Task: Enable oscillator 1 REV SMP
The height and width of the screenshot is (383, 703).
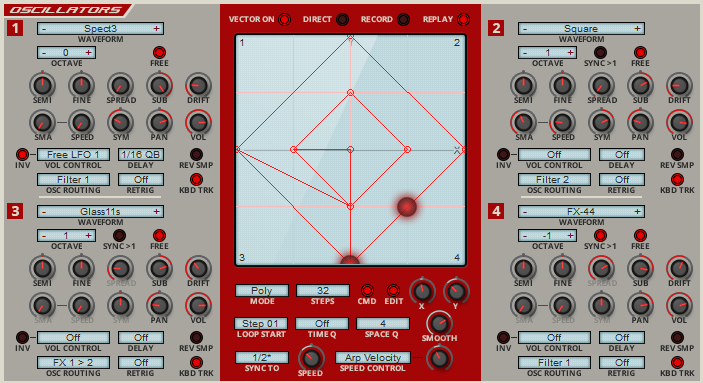Action: (196, 154)
